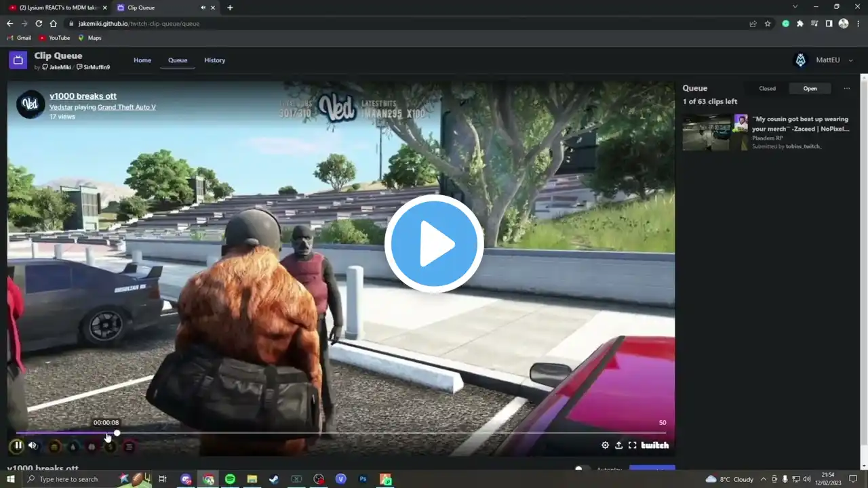Viewport: 868px width, 488px height.
Task: Open the "My cousin got beat up wearing your merch" clip title
Action: pos(800,123)
